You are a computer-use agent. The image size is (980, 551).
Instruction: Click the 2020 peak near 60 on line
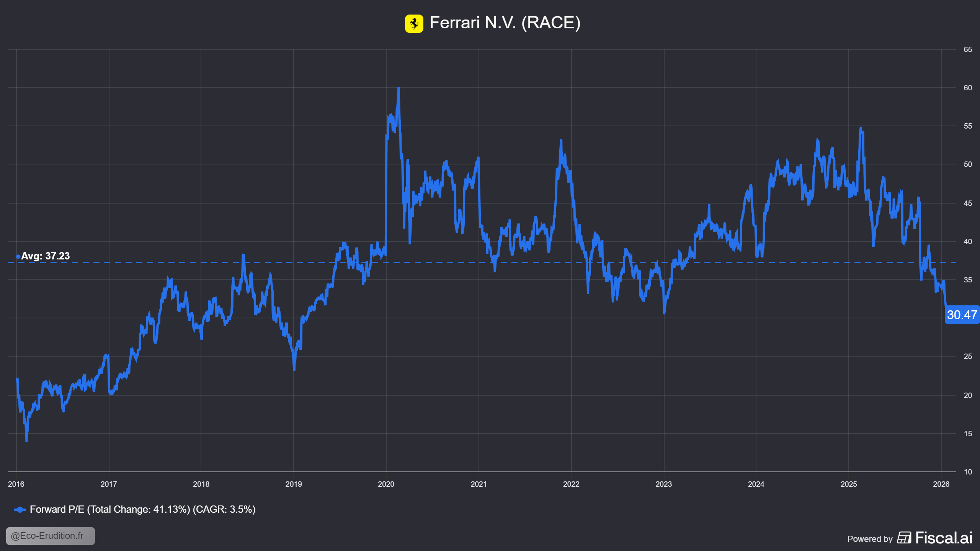pyautogui.click(x=399, y=89)
